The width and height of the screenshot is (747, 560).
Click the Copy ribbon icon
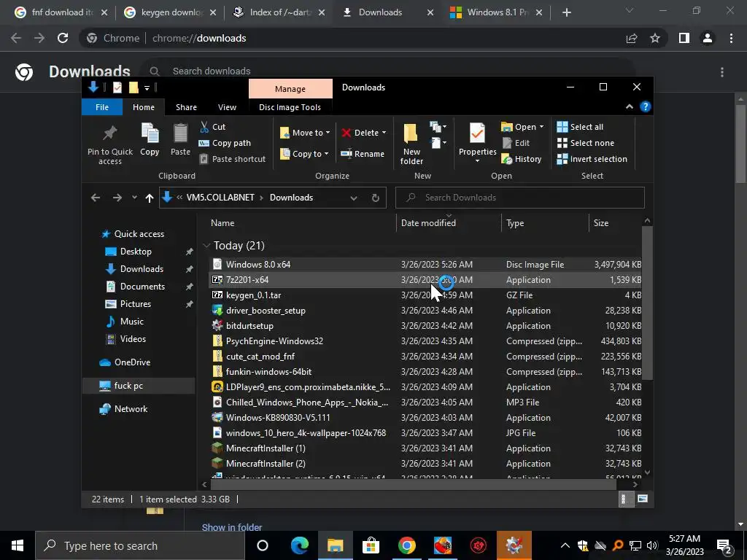pos(150,139)
